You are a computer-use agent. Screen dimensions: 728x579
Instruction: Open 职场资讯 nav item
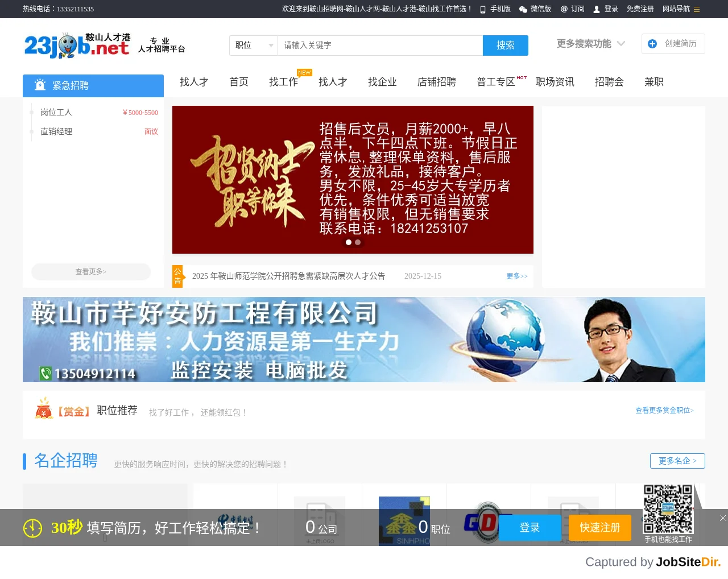point(555,82)
